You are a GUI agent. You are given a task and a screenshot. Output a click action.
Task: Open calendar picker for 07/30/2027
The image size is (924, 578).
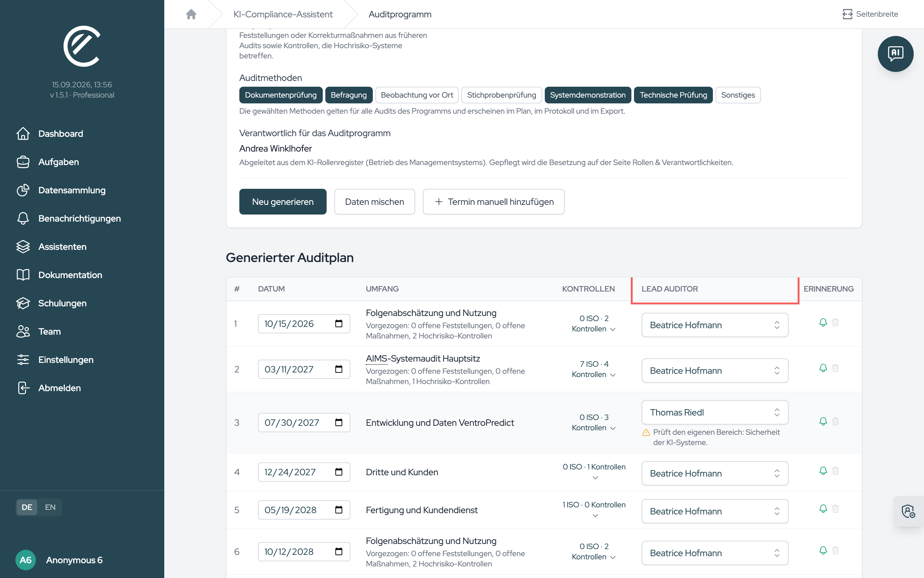(x=339, y=422)
